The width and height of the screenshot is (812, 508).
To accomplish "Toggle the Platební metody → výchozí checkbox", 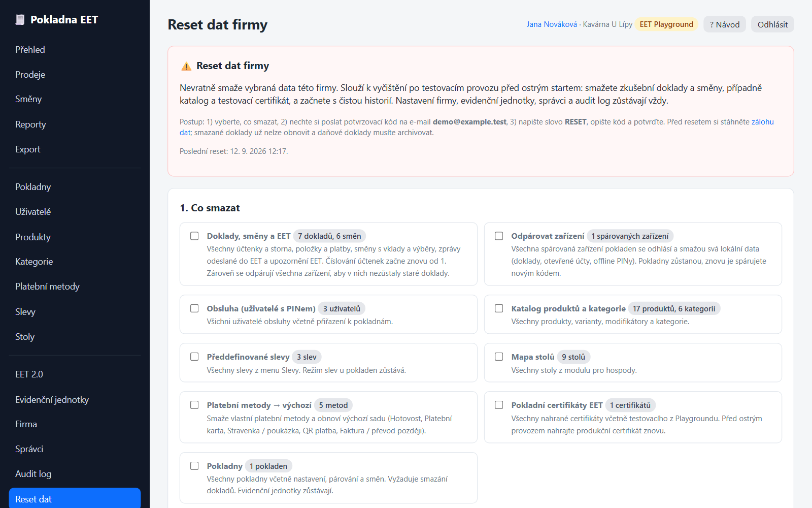I will click(x=194, y=405).
